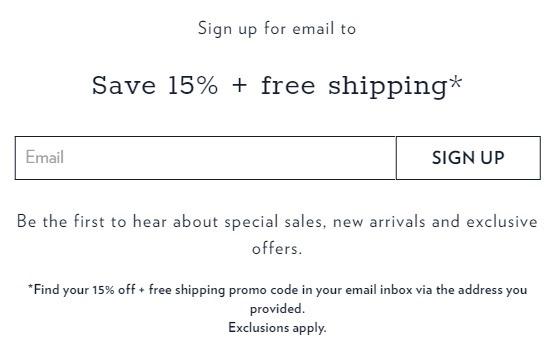This screenshot has width=559, height=360.
Task: Click the word 'exclusive' in description
Action: click(x=502, y=221)
